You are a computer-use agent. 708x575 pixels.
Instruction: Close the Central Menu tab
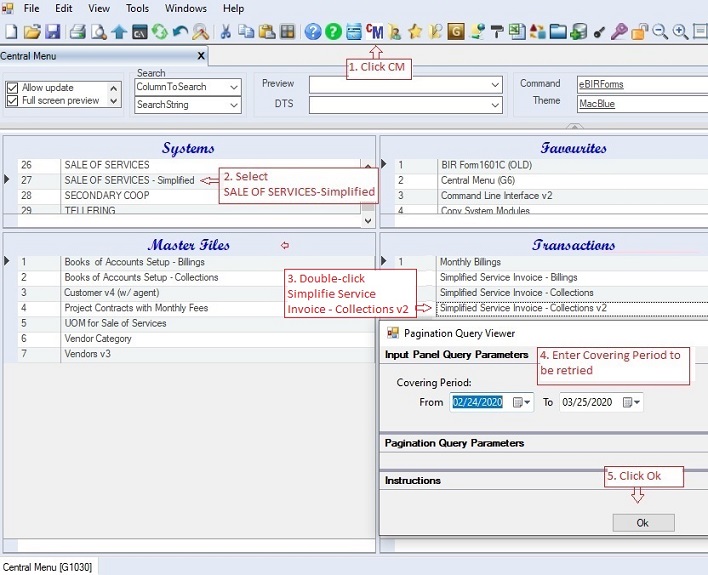tap(200, 56)
